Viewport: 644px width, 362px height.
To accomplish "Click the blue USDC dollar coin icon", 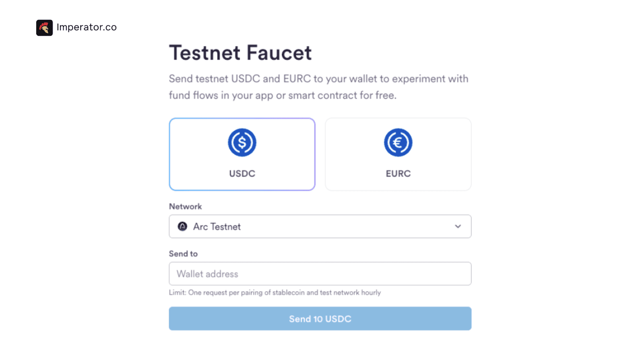I will pyautogui.click(x=242, y=142).
